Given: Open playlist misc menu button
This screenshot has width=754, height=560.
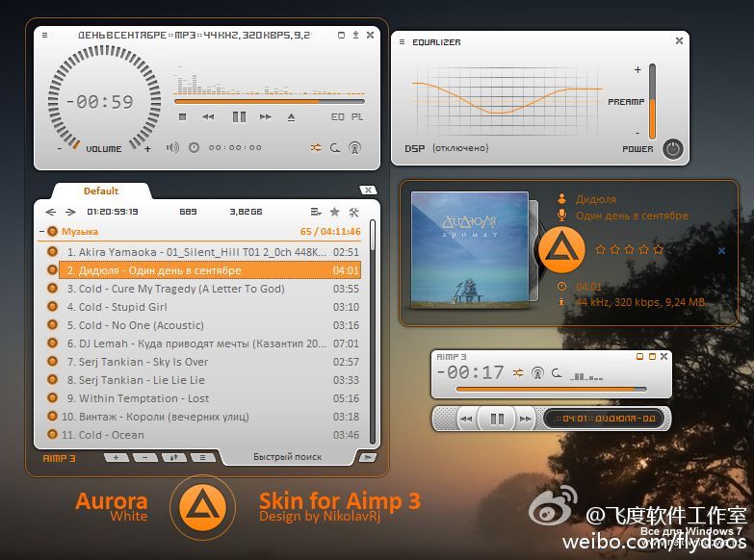Looking at the screenshot, I should tap(202, 458).
